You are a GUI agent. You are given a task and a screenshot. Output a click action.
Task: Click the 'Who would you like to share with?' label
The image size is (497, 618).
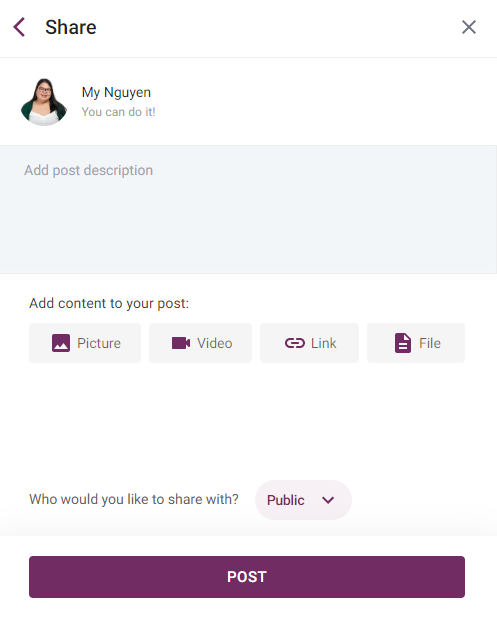pyautogui.click(x=134, y=499)
